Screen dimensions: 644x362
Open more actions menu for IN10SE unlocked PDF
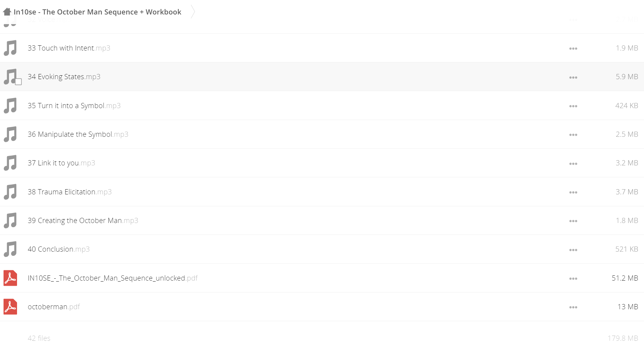click(573, 279)
